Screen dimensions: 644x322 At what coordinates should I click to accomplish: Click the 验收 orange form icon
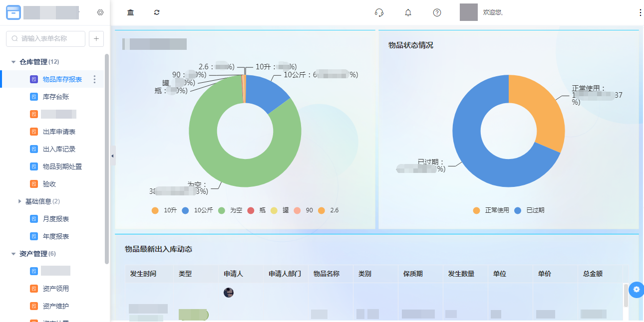tap(34, 184)
